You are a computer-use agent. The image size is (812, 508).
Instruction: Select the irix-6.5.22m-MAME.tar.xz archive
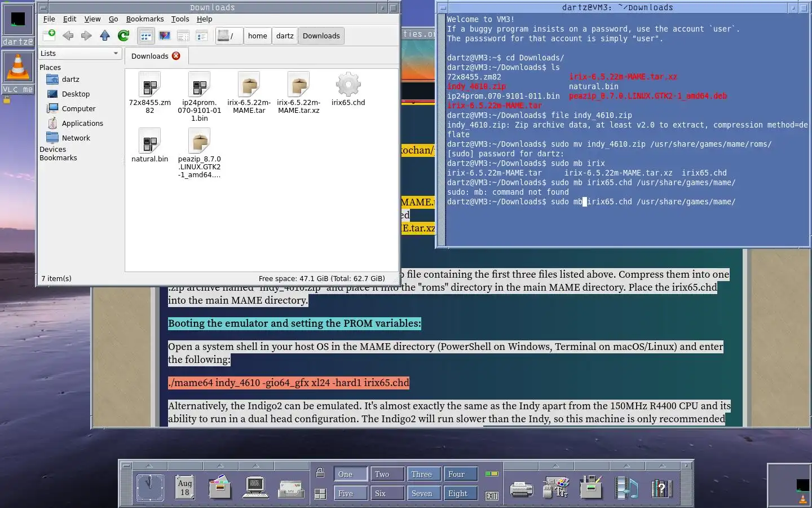pyautogui.click(x=298, y=93)
